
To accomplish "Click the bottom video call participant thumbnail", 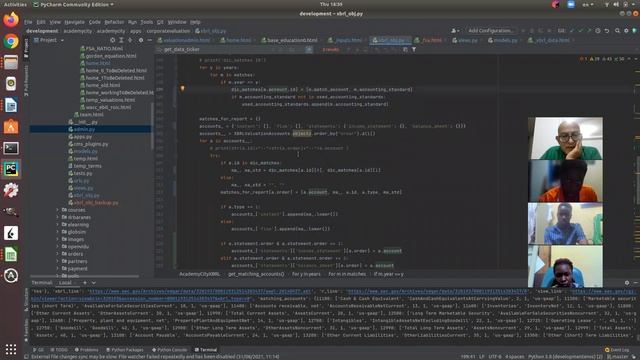I will pyautogui.click(x=565, y=266).
